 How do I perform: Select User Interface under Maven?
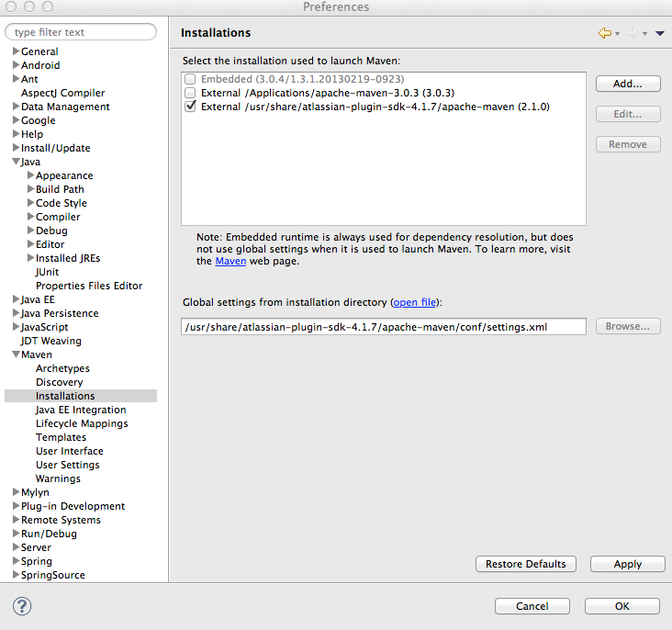click(70, 451)
